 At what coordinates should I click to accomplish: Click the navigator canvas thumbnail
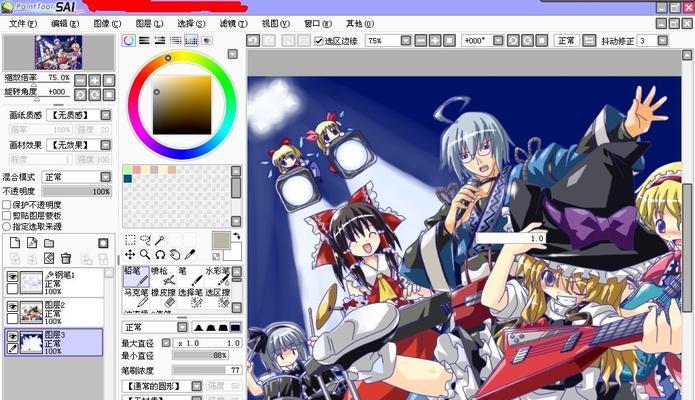point(58,52)
